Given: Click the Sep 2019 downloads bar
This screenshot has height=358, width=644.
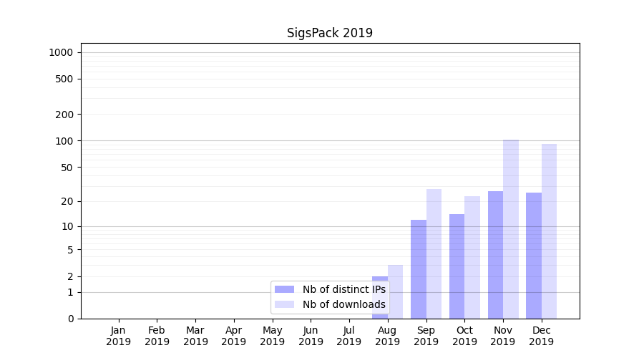Looking at the screenshot, I should tap(434, 253).
